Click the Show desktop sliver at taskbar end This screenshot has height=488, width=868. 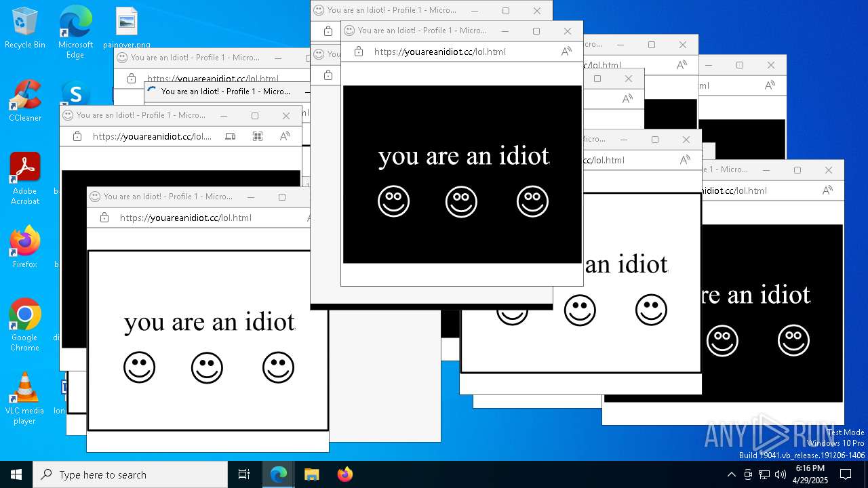pos(866,474)
